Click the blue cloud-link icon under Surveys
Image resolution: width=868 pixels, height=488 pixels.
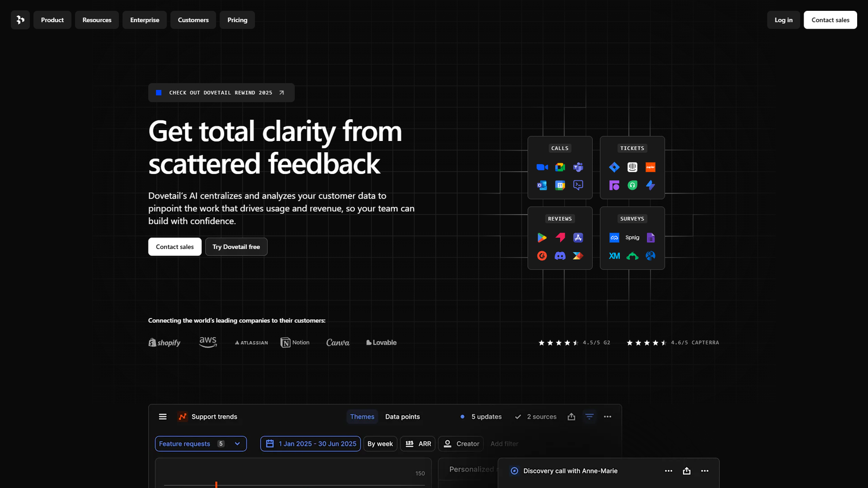614,237
